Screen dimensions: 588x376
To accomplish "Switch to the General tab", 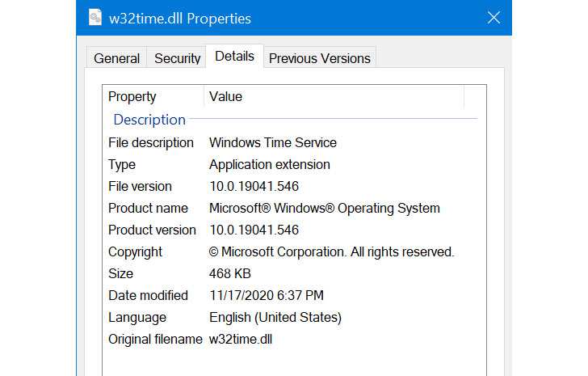I will 116,58.
